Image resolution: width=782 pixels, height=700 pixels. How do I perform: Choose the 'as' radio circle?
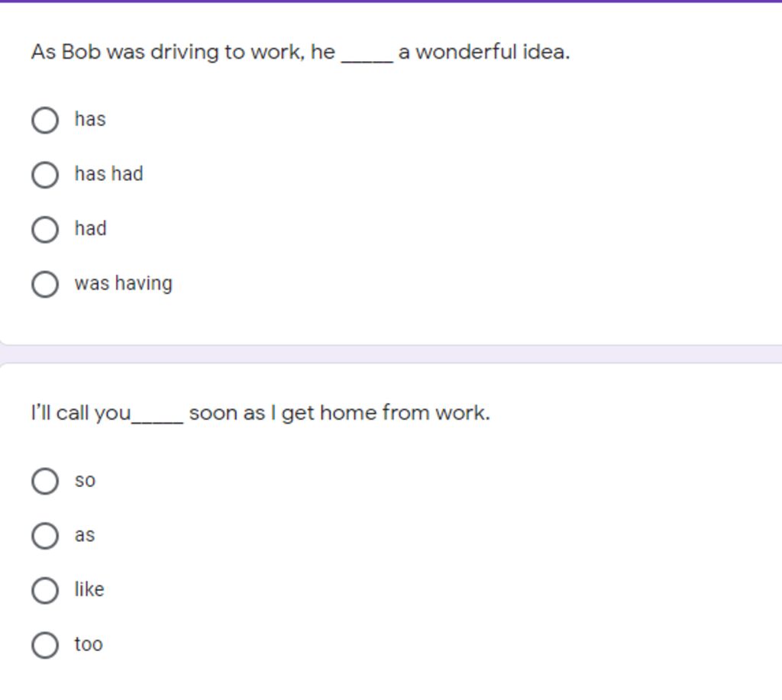(45, 536)
